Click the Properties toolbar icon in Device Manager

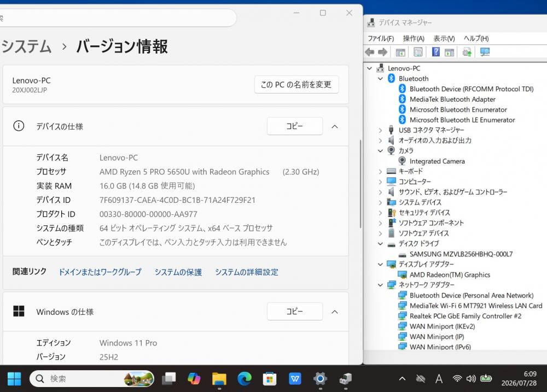[417, 52]
